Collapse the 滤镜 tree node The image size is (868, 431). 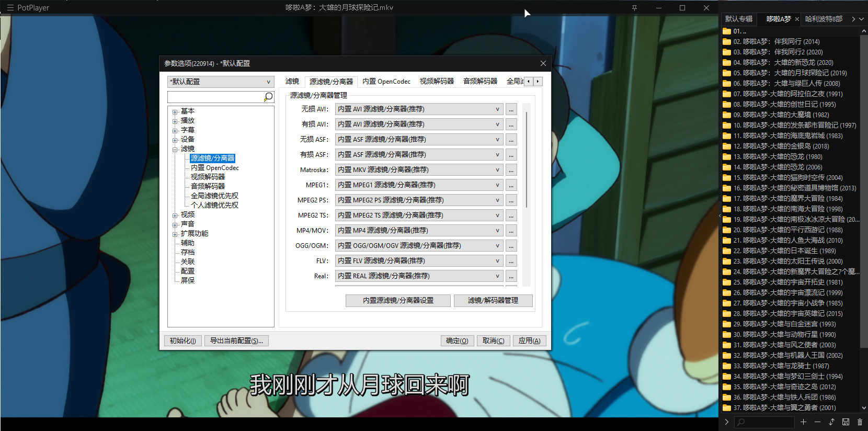tap(175, 149)
